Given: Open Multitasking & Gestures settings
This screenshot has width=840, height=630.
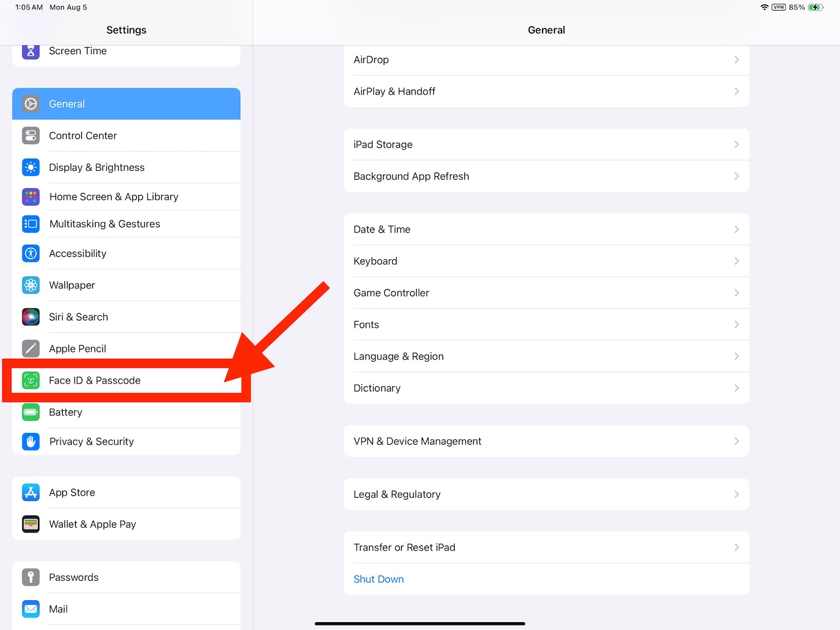Looking at the screenshot, I should point(126,224).
